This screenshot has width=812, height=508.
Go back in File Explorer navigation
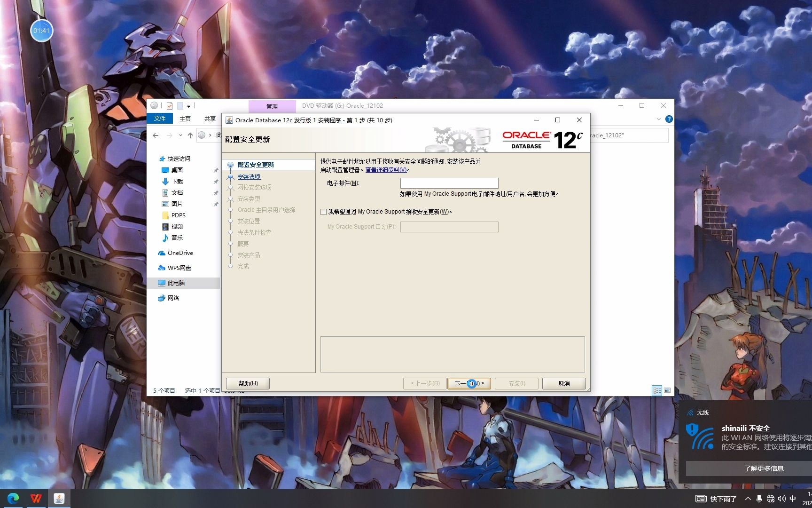[156, 135]
